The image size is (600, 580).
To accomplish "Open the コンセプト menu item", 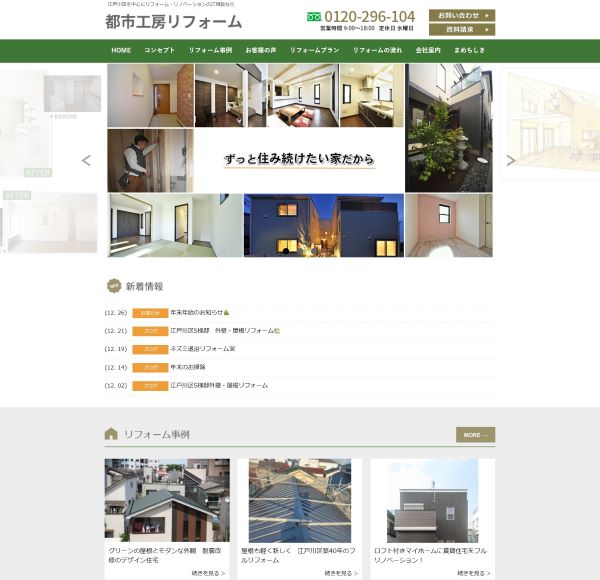I will (160, 50).
